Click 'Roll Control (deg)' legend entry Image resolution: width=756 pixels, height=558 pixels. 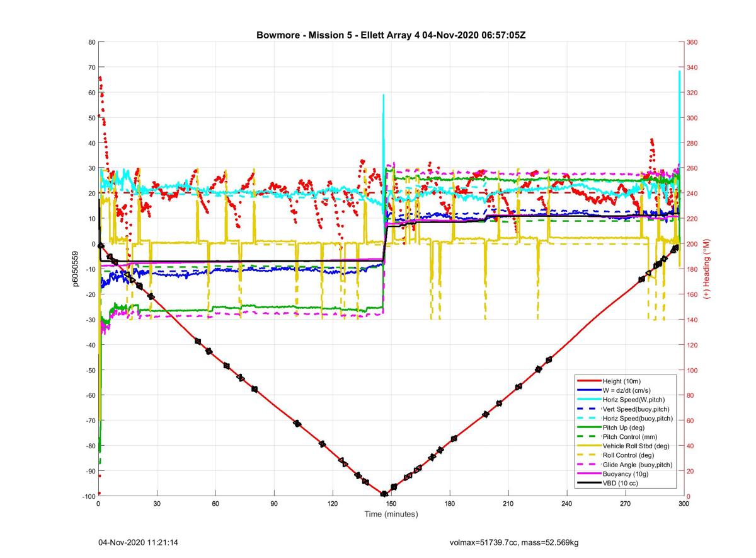(629, 455)
